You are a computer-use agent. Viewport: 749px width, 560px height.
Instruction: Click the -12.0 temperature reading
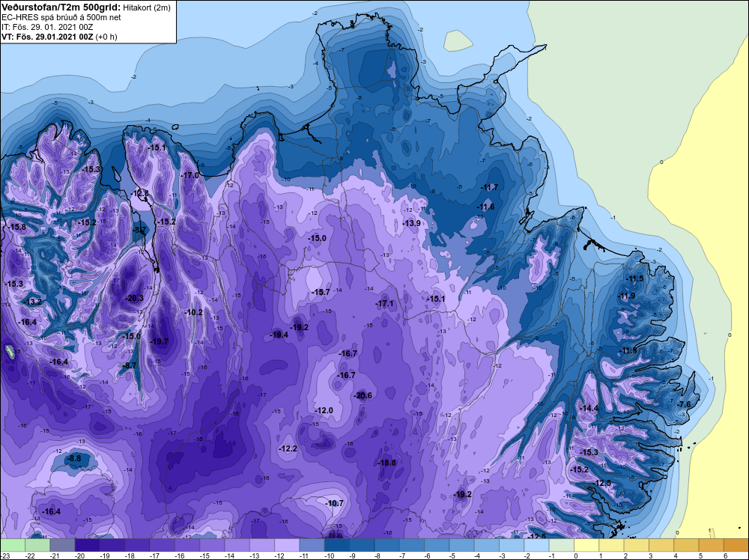[x=324, y=410]
